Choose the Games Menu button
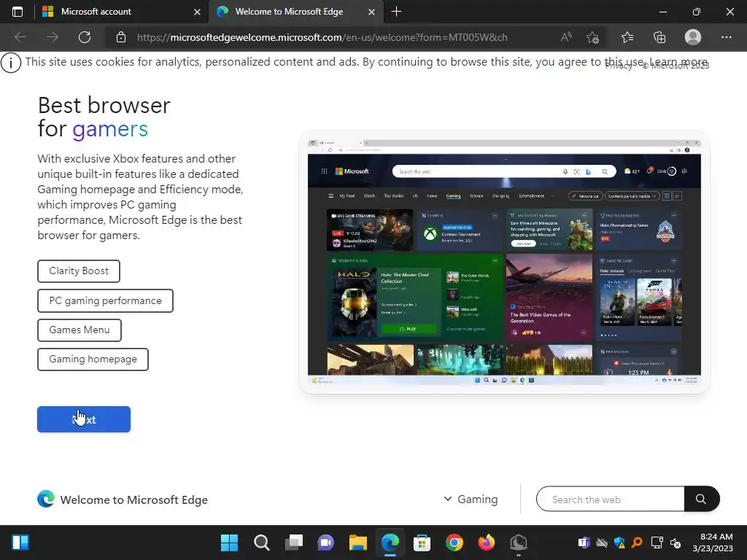This screenshot has height=560, width=747. point(80,330)
